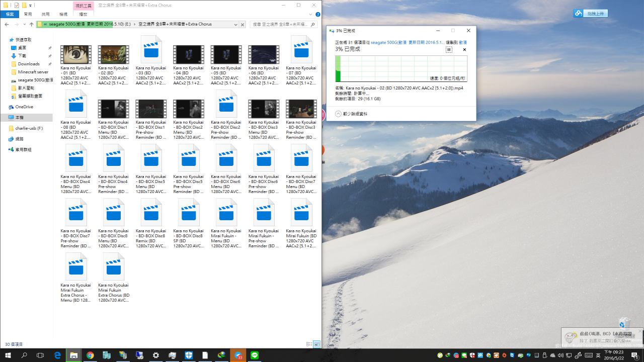Screen dimensions: 644x362
Task: Open the 播放 video tools tab
Action: [83, 15]
